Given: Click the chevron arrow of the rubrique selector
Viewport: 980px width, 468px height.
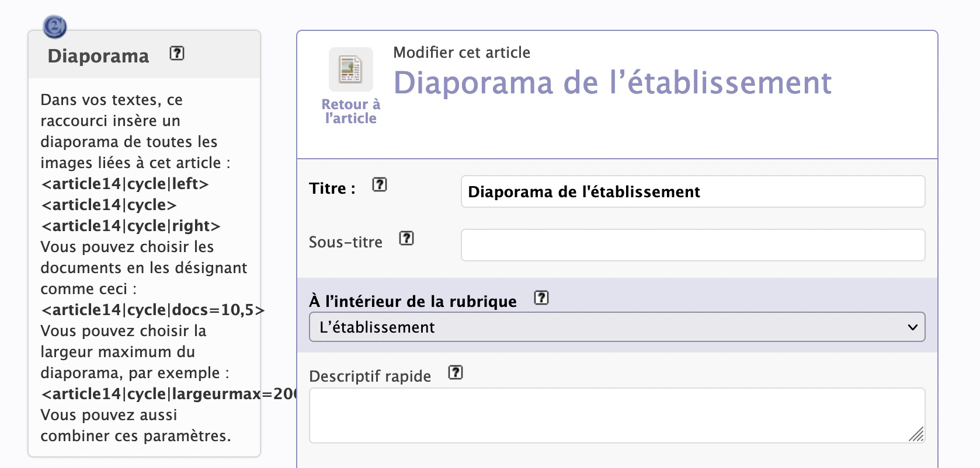Looking at the screenshot, I should [x=912, y=327].
